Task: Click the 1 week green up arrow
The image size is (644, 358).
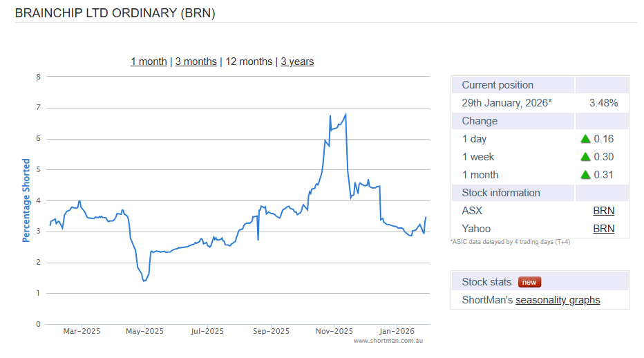Action: tap(586, 157)
